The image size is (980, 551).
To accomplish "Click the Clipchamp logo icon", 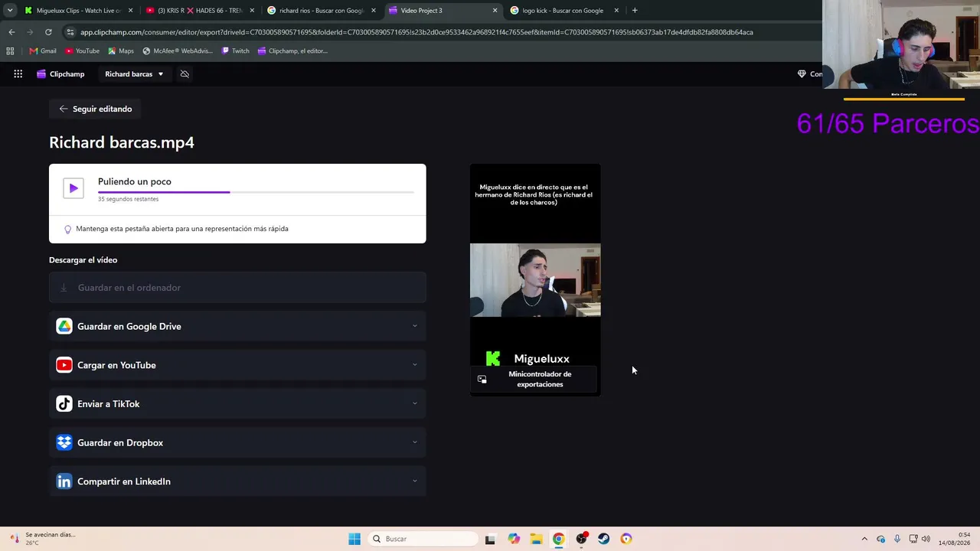I will point(41,74).
